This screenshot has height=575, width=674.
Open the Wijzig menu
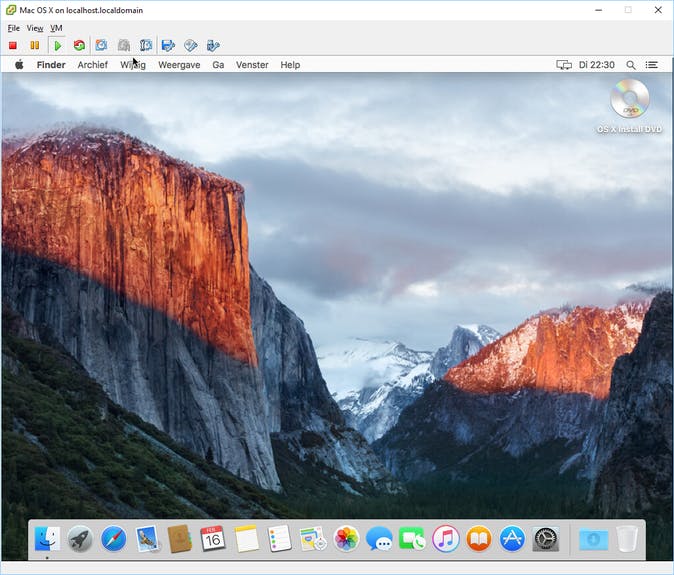coord(133,65)
